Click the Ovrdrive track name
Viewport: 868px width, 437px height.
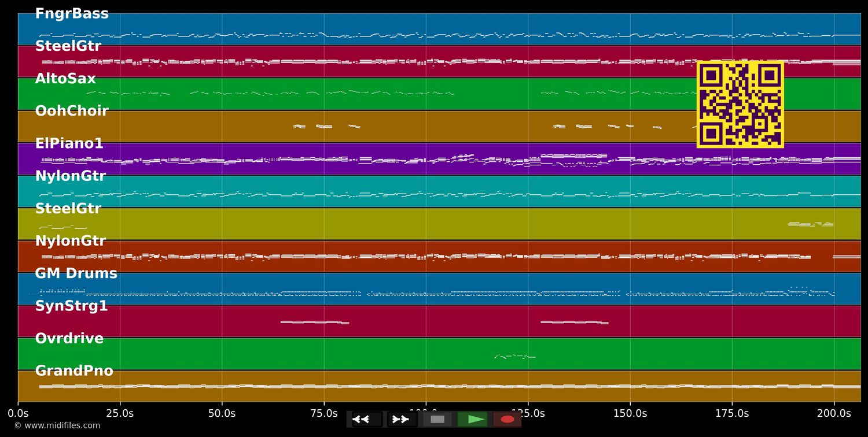point(69,339)
